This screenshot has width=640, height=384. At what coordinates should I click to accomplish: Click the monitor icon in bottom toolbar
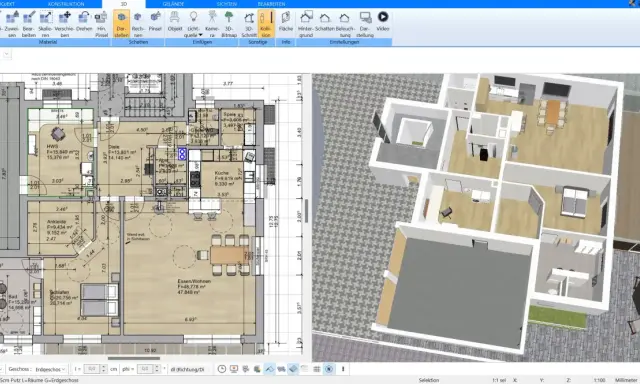234,369
